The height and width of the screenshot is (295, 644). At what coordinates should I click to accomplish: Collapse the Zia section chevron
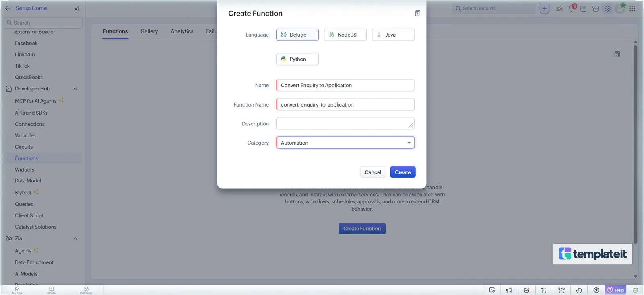point(75,238)
